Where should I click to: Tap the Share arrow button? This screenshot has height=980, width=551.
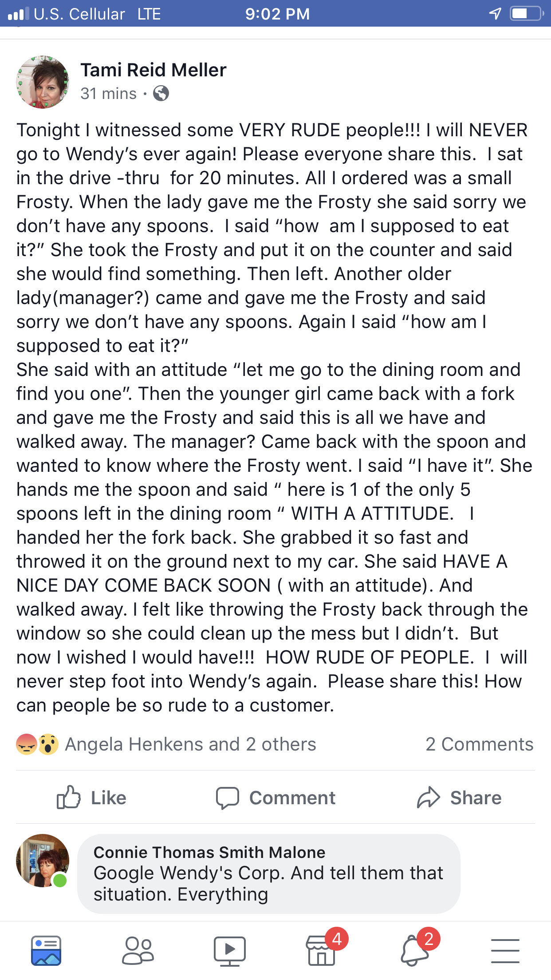click(x=459, y=798)
